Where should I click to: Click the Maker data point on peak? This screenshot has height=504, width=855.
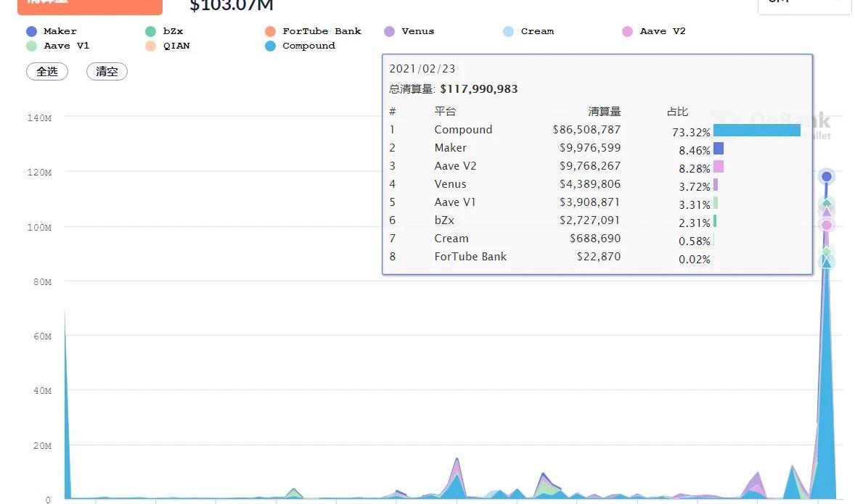click(x=826, y=177)
